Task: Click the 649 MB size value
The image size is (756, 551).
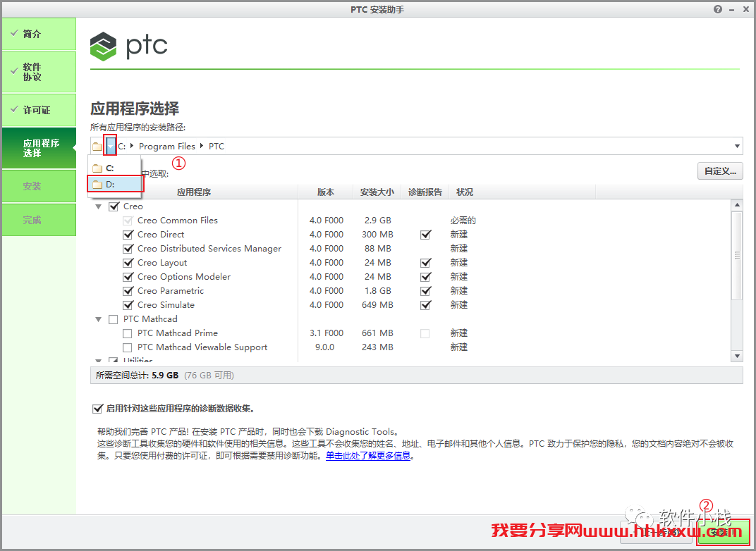Action: [x=377, y=305]
